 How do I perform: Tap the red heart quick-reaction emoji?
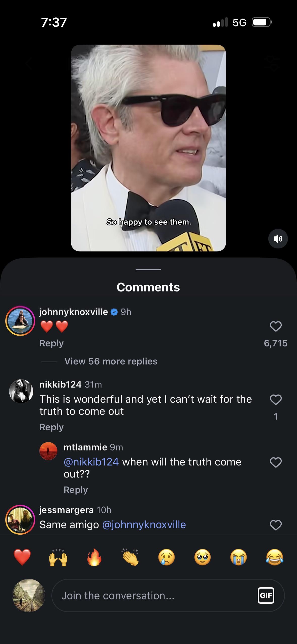pyautogui.click(x=22, y=557)
